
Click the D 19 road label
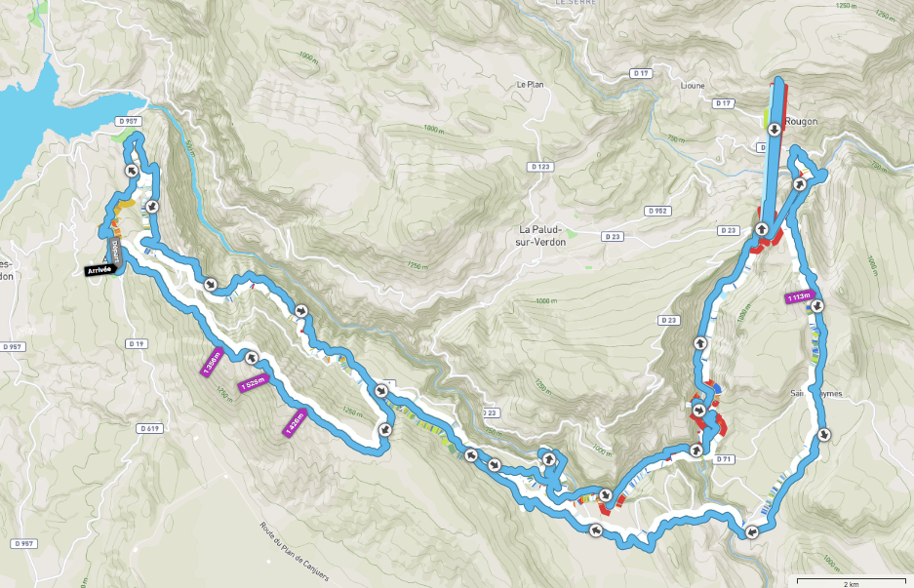coord(136,344)
